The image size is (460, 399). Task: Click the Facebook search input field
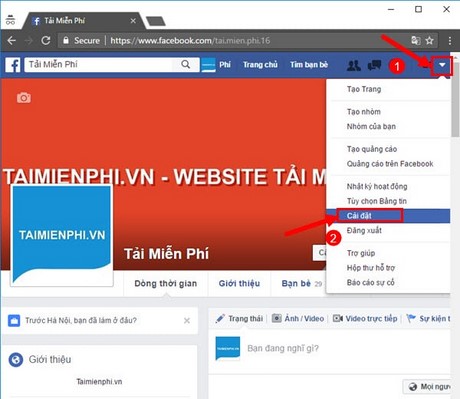click(x=99, y=64)
